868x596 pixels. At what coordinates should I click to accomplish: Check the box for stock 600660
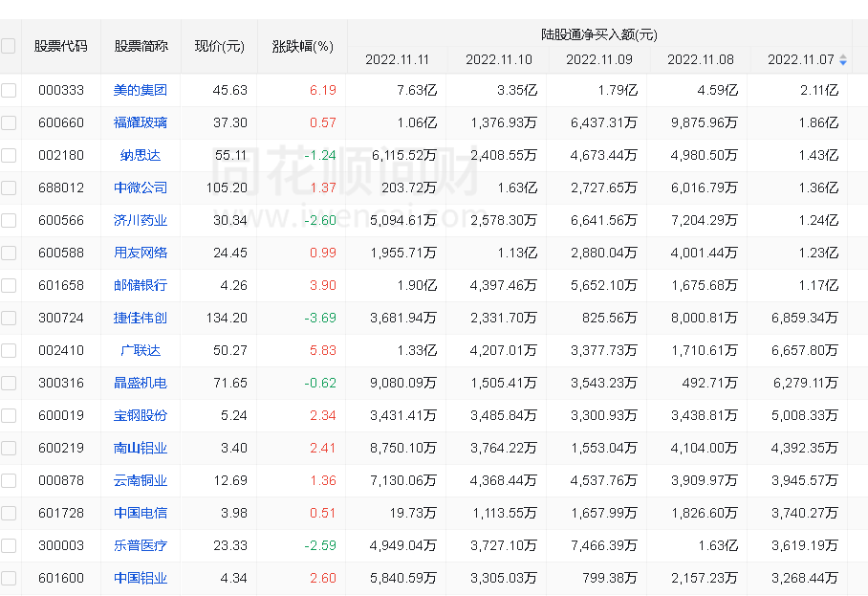[9, 123]
